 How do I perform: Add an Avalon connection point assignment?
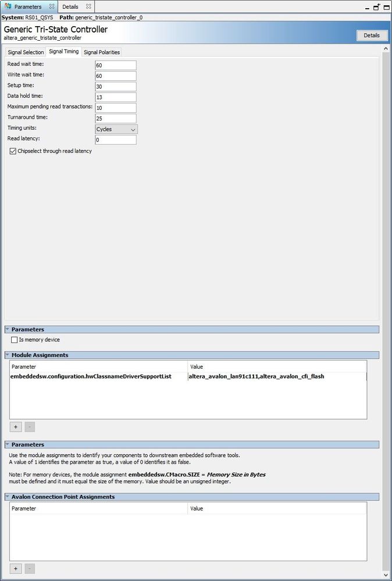point(16,568)
